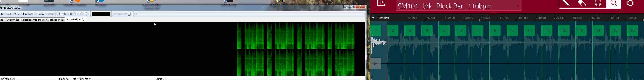Minimize the foobar2000 window
The width and height of the screenshot is (644, 80).
click(x=347, y=7)
